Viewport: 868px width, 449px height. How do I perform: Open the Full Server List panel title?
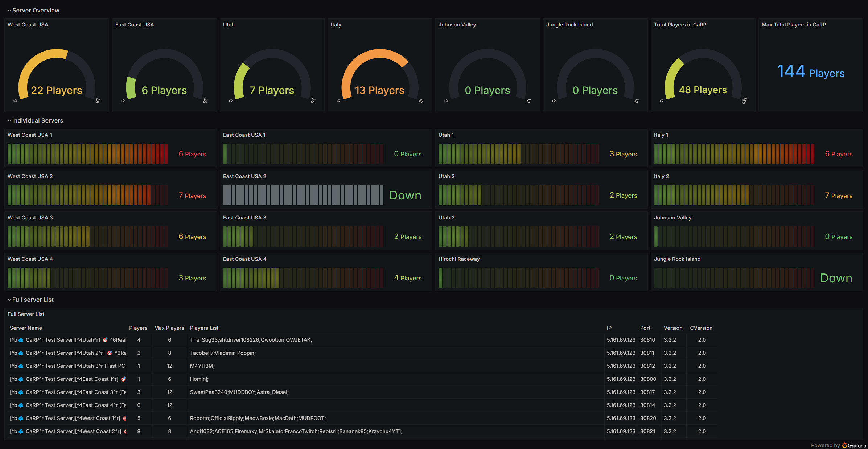[x=26, y=314]
